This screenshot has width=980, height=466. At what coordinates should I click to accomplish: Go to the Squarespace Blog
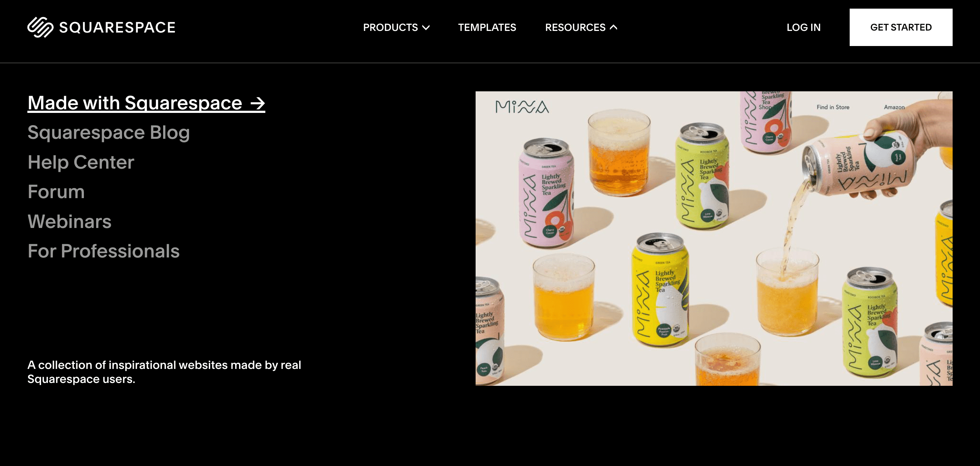[x=108, y=133]
